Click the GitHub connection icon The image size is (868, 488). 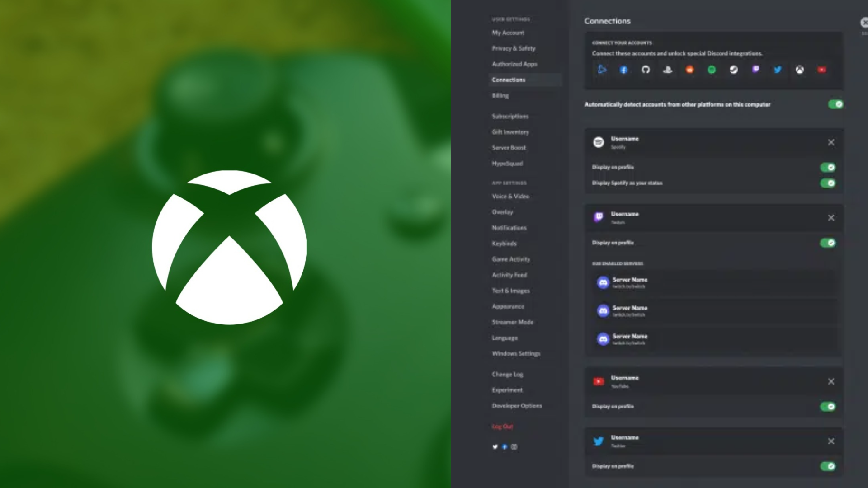[646, 70]
